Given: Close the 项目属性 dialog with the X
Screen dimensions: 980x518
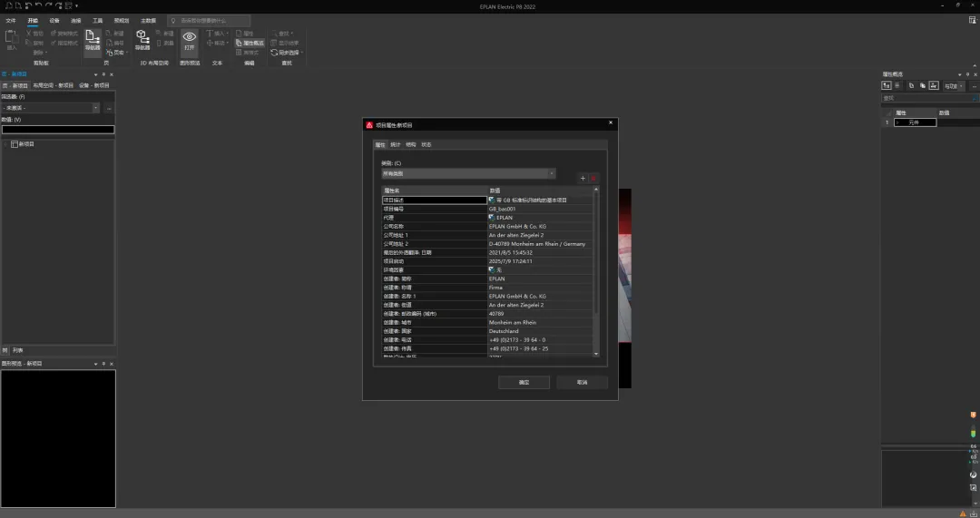Looking at the screenshot, I should (611, 123).
